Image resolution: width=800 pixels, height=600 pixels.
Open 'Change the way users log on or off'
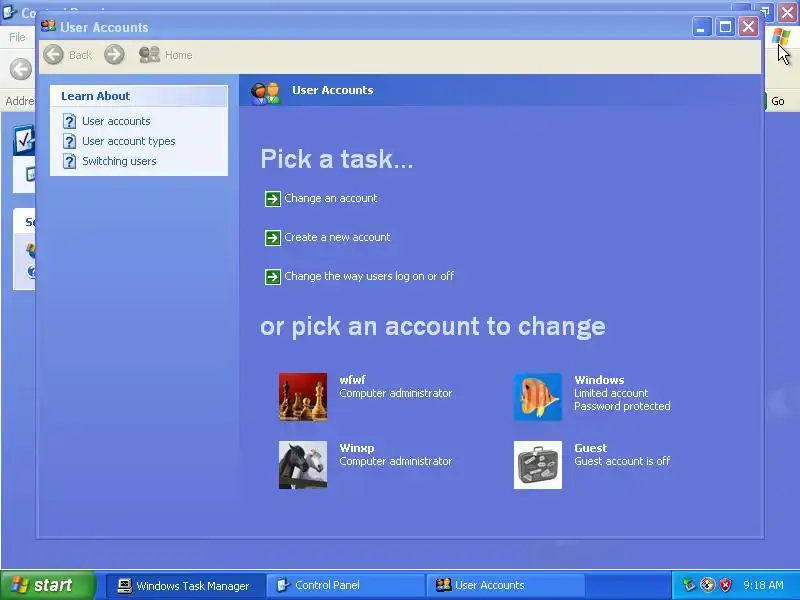tap(369, 276)
